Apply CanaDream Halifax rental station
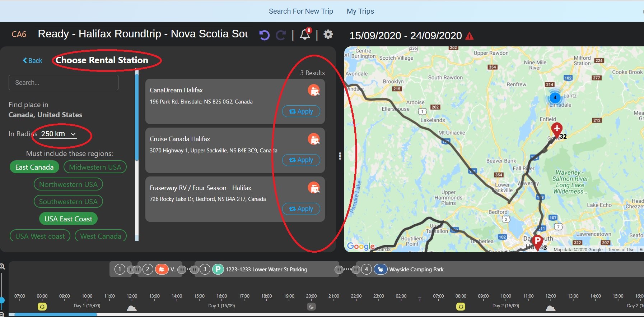Image resolution: width=644 pixels, height=317 pixels. pyautogui.click(x=301, y=111)
